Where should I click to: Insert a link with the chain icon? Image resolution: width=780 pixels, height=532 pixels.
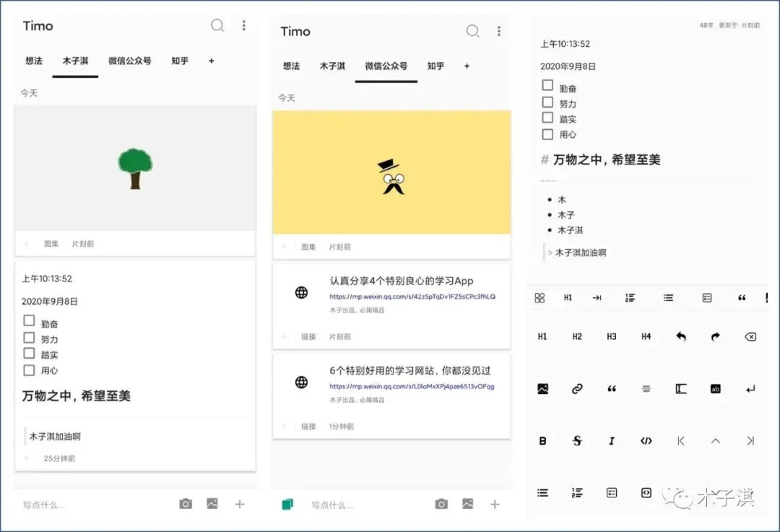pos(577,389)
